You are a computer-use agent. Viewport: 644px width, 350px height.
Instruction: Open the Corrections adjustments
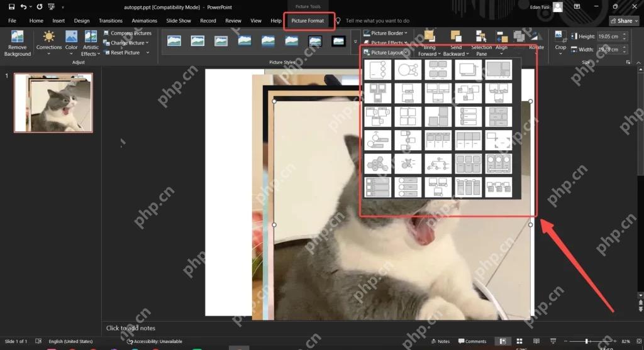(x=49, y=43)
